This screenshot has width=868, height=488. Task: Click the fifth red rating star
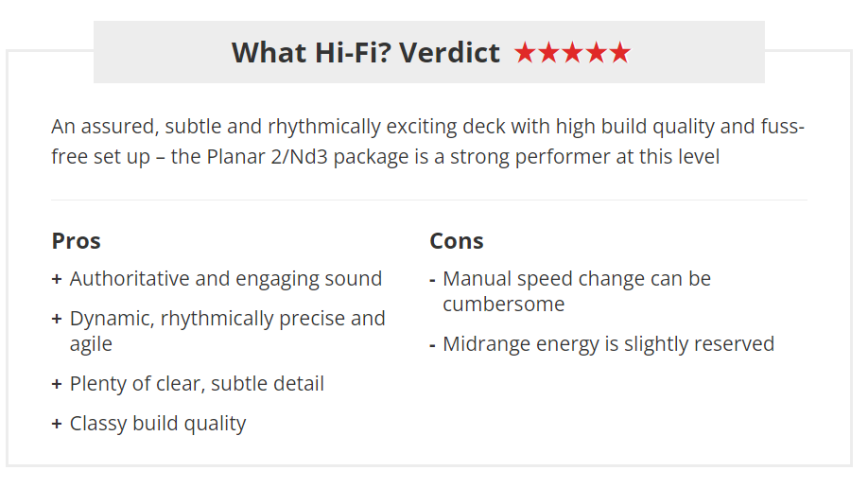[620, 53]
